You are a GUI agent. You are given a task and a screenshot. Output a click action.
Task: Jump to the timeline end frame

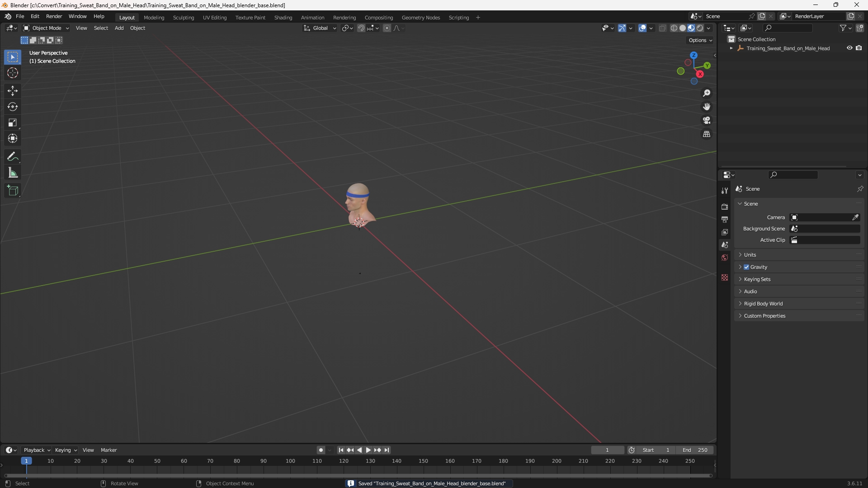pos(387,450)
